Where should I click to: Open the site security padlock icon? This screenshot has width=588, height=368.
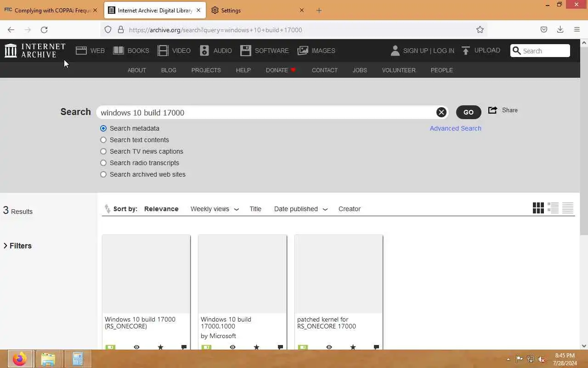pyautogui.click(x=121, y=30)
